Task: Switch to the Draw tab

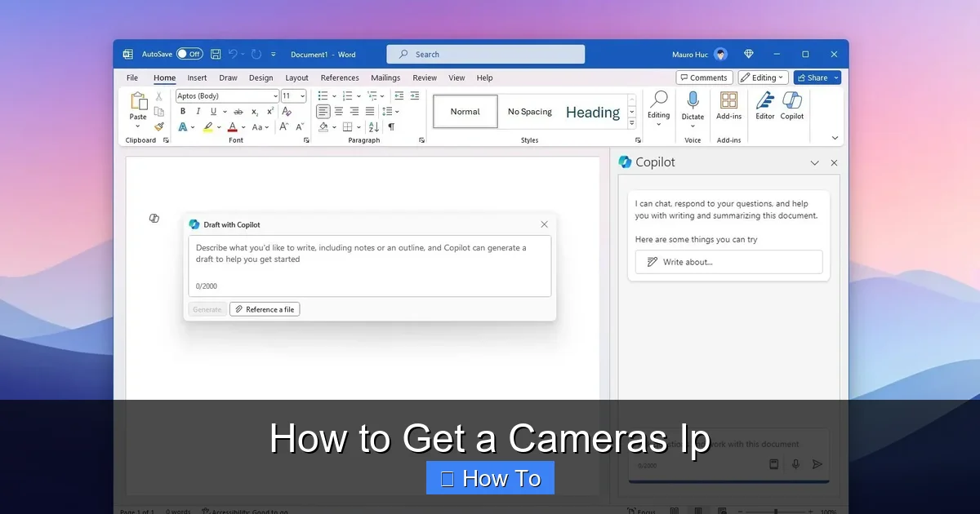Action: [228, 78]
